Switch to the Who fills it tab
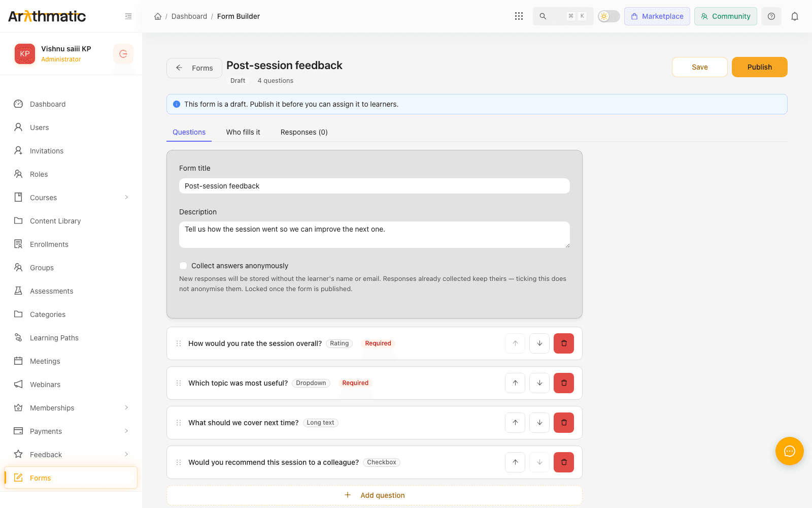The width and height of the screenshot is (812, 508). tap(243, 132)
